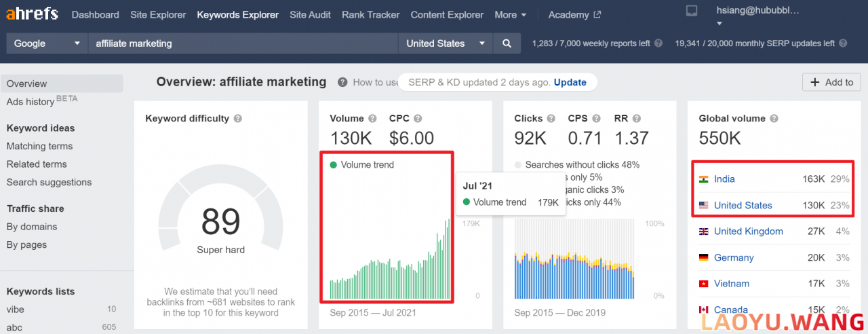This screenshot has width=868, height=334.
Task: Click the green Volume trend legend dot
Action: click(x=333, y=164)
